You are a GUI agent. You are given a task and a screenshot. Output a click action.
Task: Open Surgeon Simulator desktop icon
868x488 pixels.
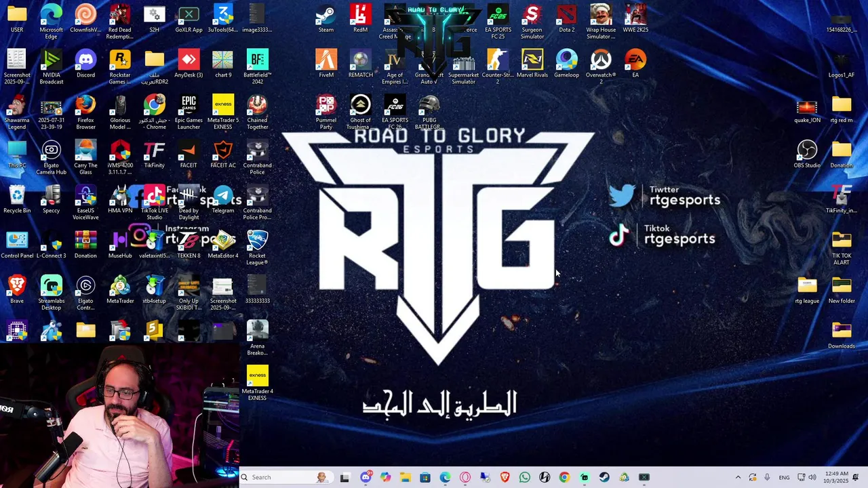(532, 22)
